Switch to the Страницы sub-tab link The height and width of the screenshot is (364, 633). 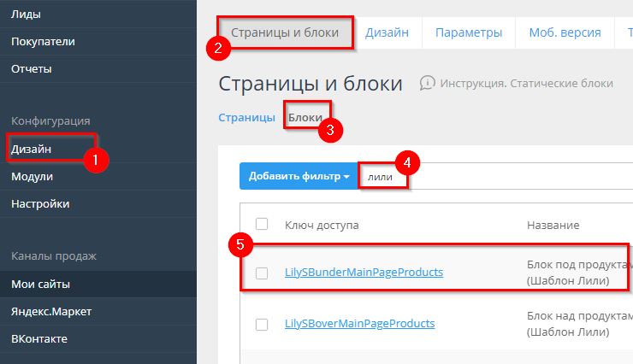246,118
